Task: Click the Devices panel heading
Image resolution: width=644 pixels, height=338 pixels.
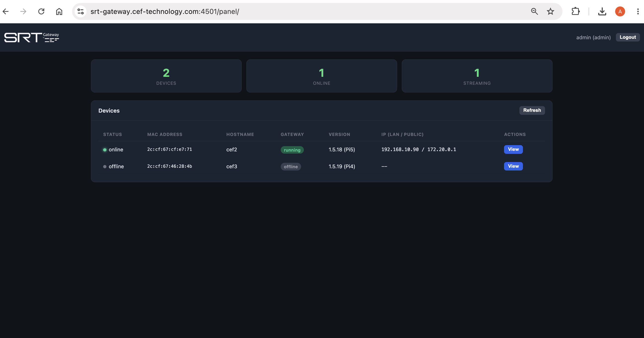Action: point(109,111)
